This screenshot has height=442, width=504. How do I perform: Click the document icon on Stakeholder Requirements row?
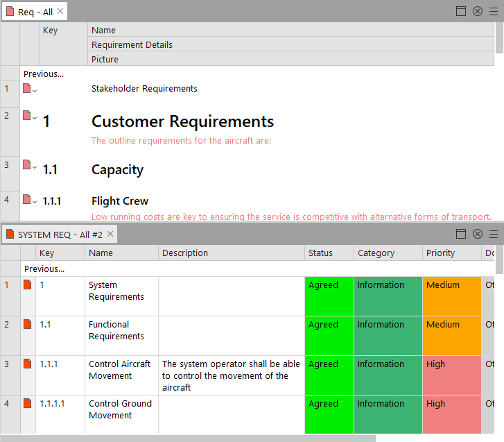(x=27, y=88)
